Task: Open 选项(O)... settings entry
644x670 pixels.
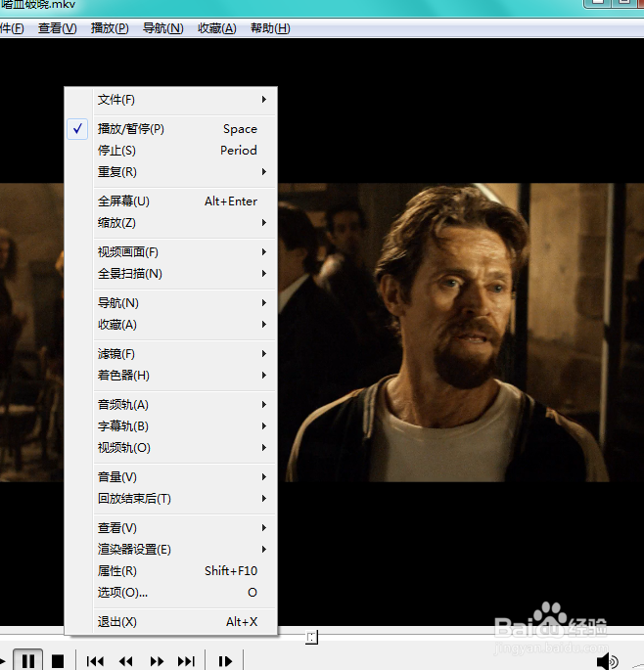Action: coord(170,592)
